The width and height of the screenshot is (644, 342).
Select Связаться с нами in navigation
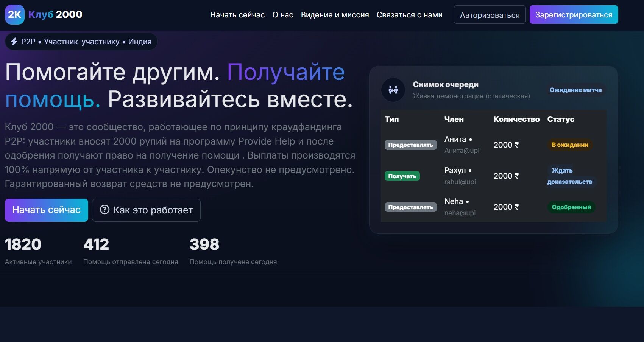click(x=409, y=15)
